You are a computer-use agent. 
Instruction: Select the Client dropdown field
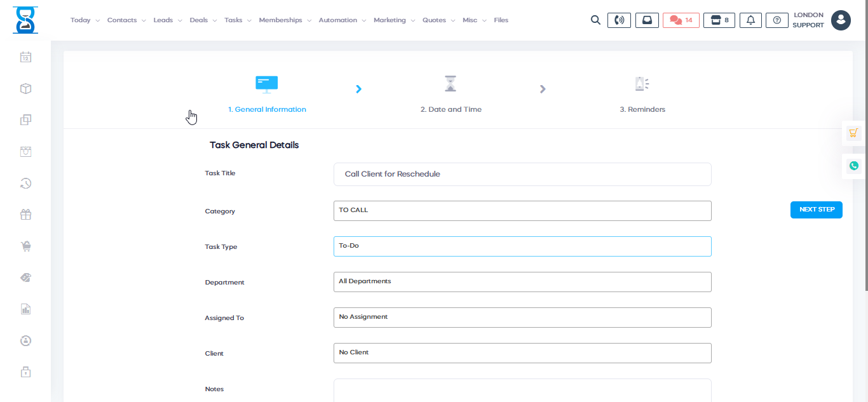(x=522, y=353)
